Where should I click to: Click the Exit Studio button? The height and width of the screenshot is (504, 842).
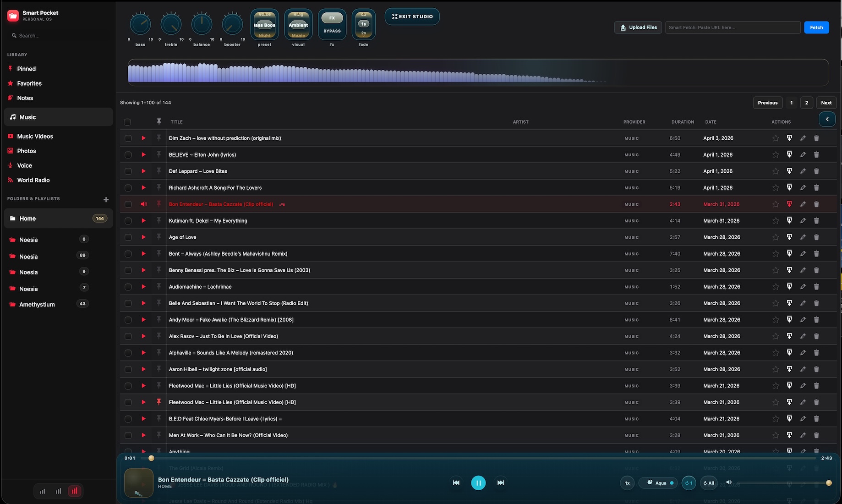(412, 16)
